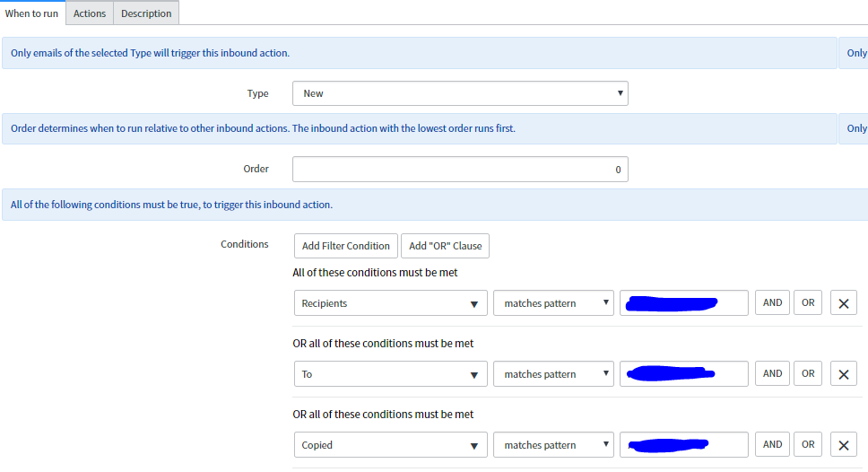Remove the Recipients condition with X icon
868x472 pixels.
pos(844,303)
